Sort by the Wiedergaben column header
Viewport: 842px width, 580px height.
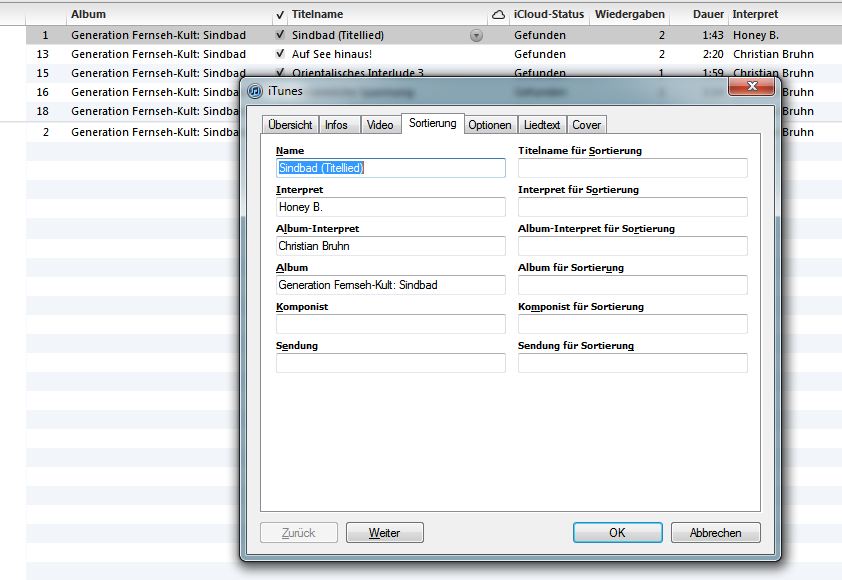pyautogui.click(x=630, y=14)
